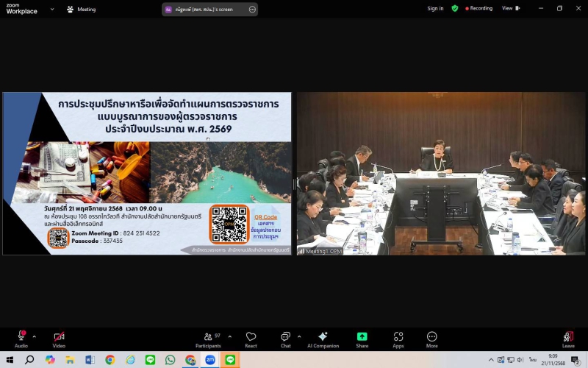This screenshot has height=368, width=588.
Task: Open the More options menu
Action: coord(431,337)
